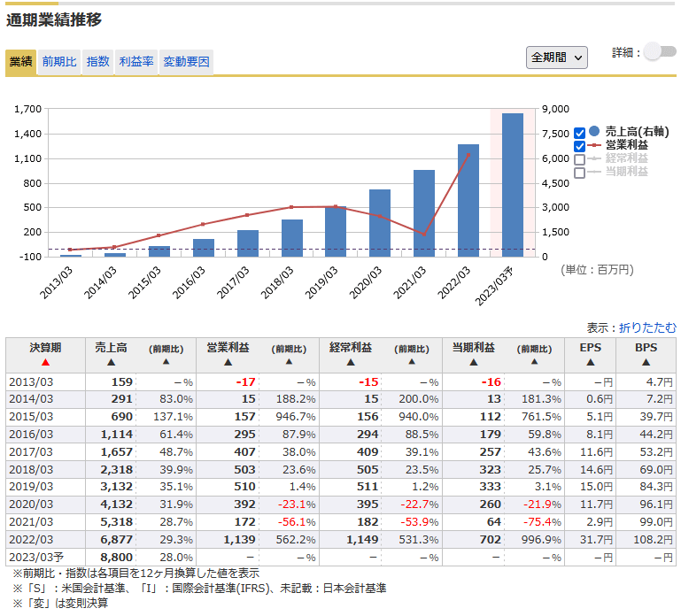Switch to the 前期比 tab

click(x=59, y=62)
